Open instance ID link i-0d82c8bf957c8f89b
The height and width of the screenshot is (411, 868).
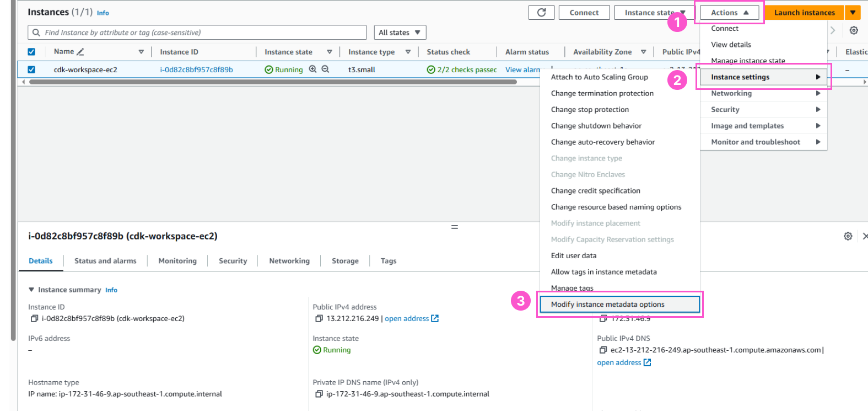click(x=196, y=70)
